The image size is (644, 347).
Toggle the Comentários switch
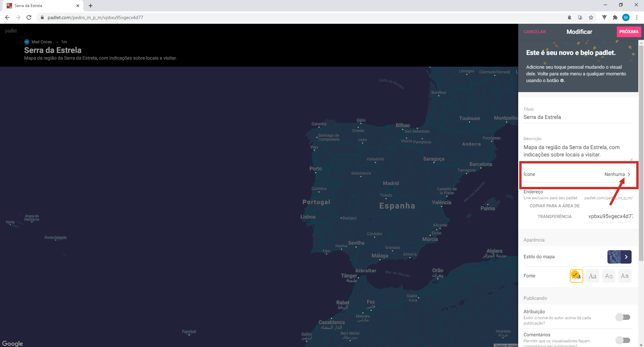pos(623,340)
